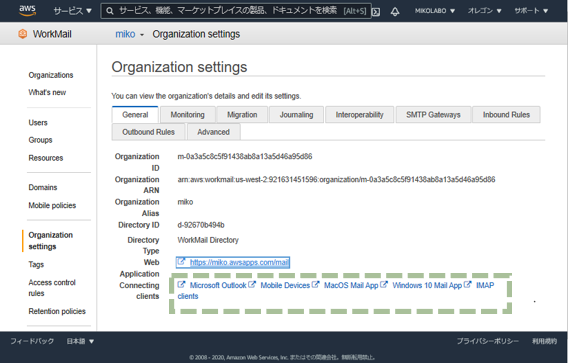Click the miko breadcrumb link
568x363 pixels.
tap(125, 34)
